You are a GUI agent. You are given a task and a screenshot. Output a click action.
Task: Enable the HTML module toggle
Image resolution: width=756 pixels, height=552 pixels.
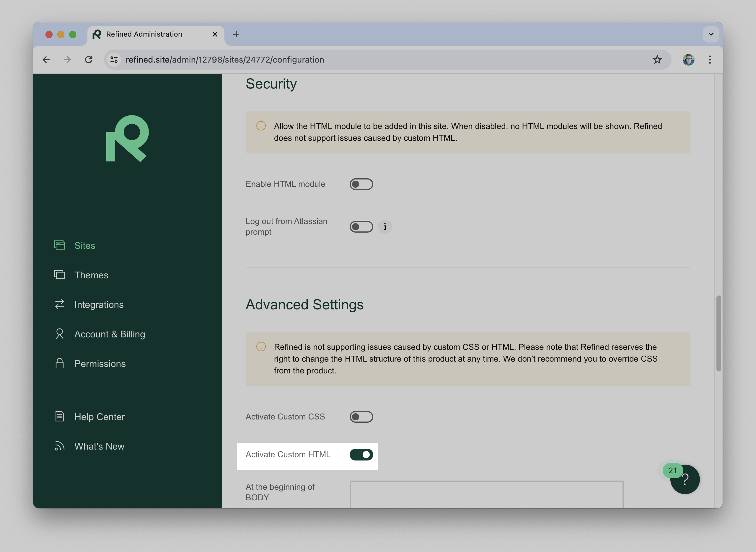click(361, 184)
